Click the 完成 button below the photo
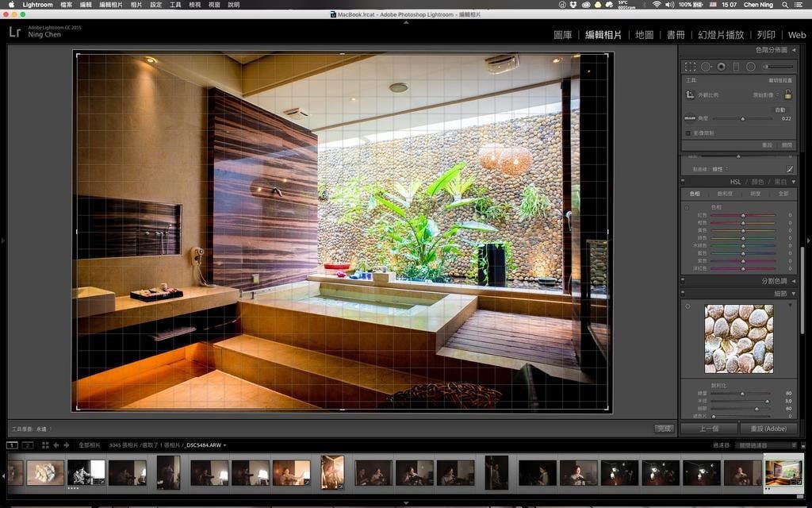 (664, 429)
